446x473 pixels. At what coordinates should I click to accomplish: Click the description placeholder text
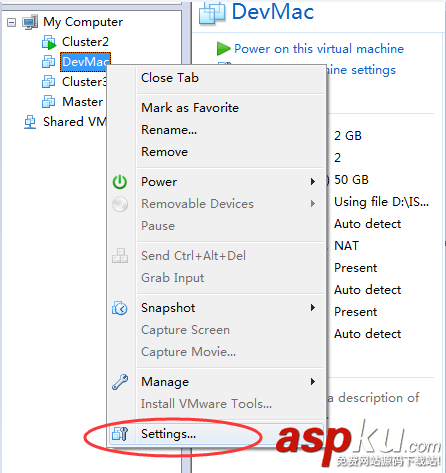[373, 398]
